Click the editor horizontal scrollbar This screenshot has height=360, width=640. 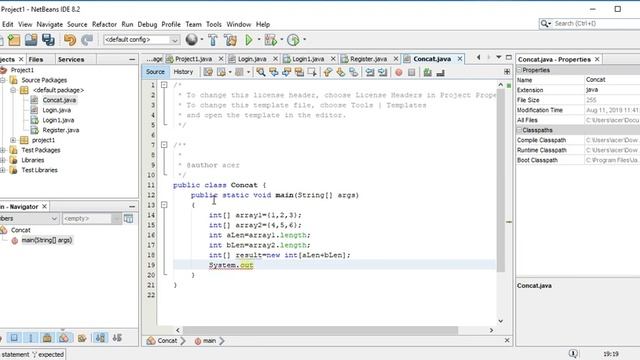(x=320, y=330)
